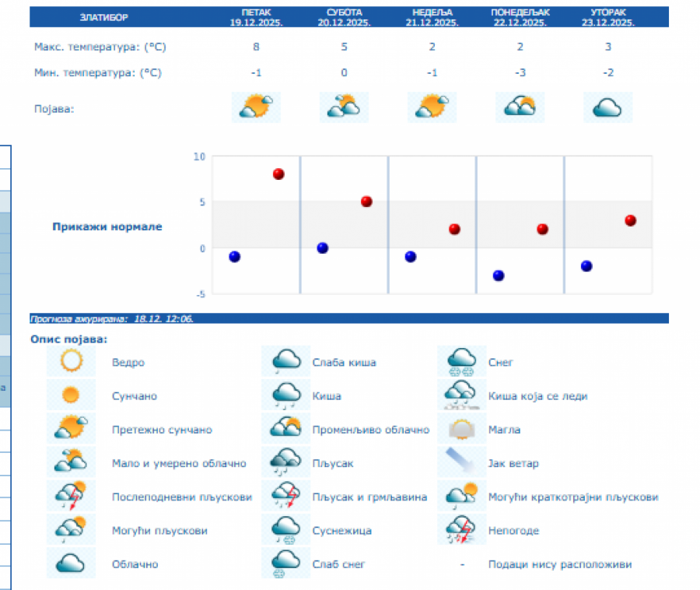Click the Monday (Понедељак) forecast weather icon
The height and width of the screenshot is (590, 700).
click(x=520, y=107)
